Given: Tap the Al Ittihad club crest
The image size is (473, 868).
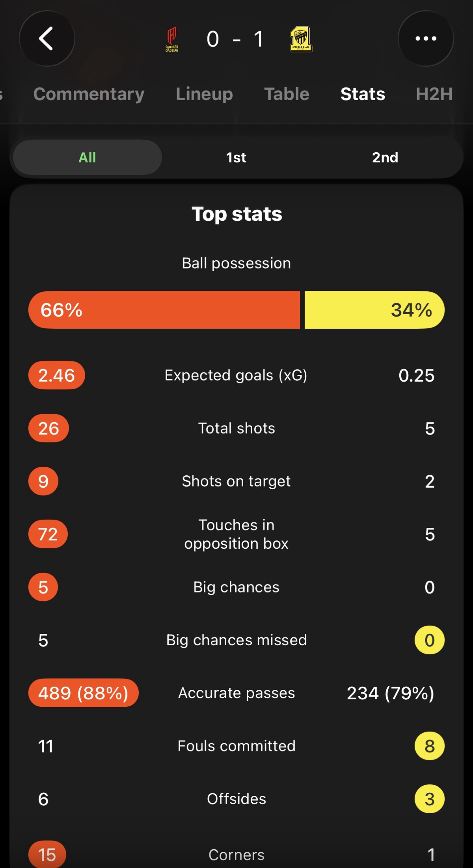Looking at the screenshot, I should tap(301, 39).
